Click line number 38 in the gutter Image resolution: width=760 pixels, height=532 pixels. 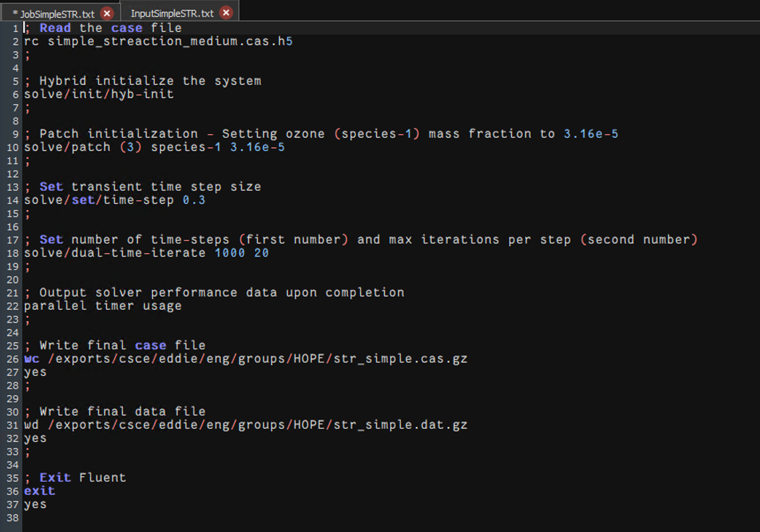pos(13,518)
